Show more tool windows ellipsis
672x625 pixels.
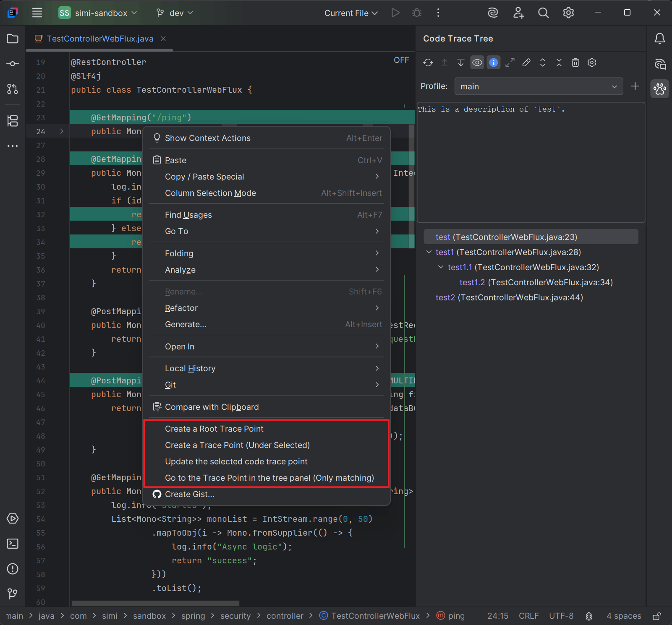coord(13,146)
